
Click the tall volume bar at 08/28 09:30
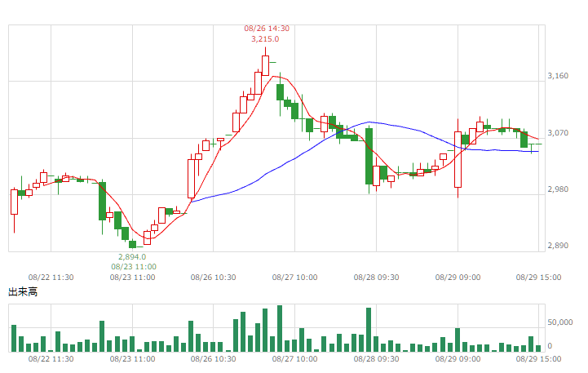[369, 330]
